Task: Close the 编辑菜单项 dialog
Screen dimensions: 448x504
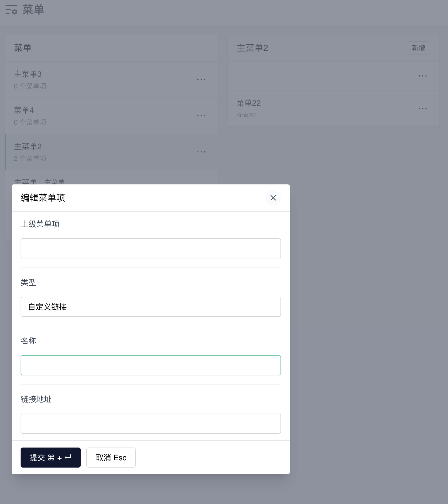Action: (273, 198)
